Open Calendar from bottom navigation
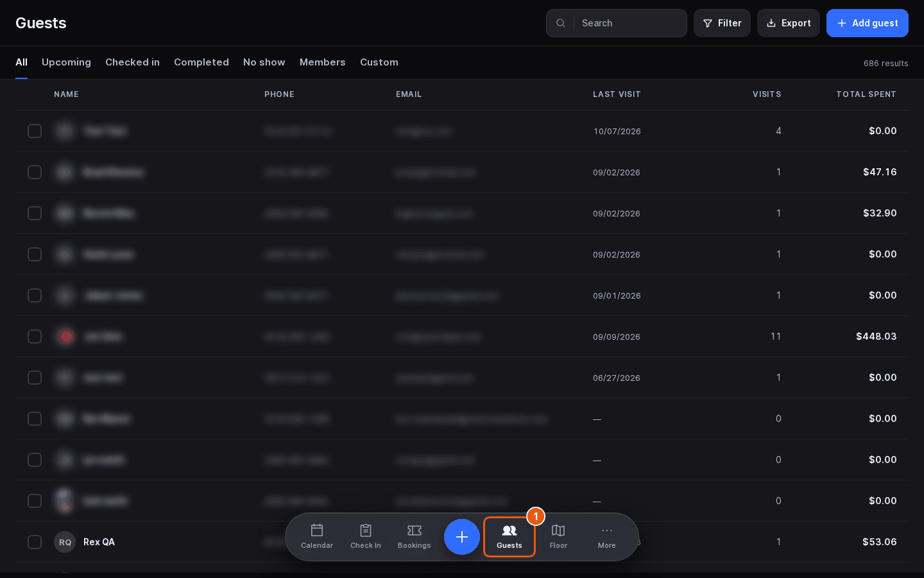The image size is (924, 578). pyautogui.click(x=317, y=537)
